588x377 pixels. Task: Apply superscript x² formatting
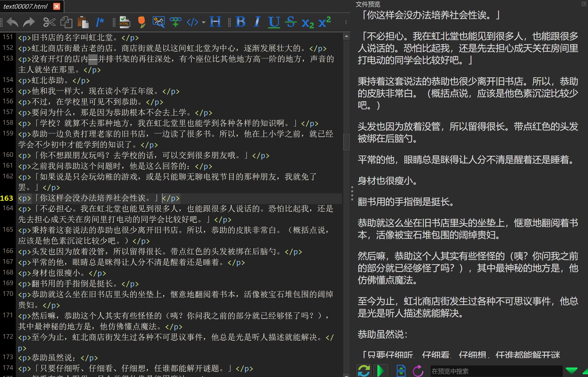325,22
